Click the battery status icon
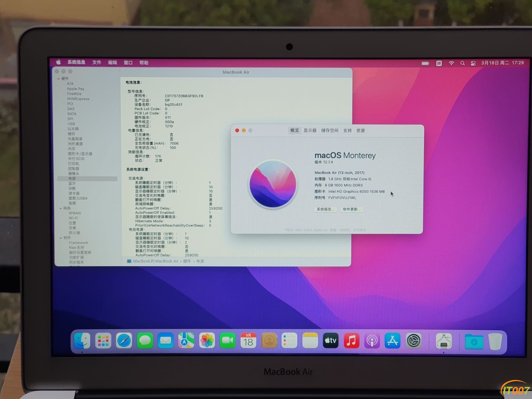 pos(426,63)
